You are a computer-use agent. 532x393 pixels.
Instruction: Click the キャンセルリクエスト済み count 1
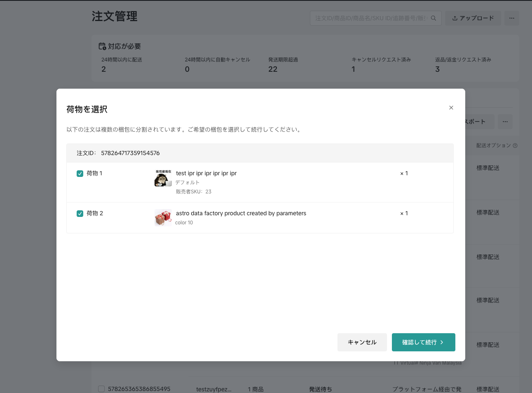pos(353,69)
